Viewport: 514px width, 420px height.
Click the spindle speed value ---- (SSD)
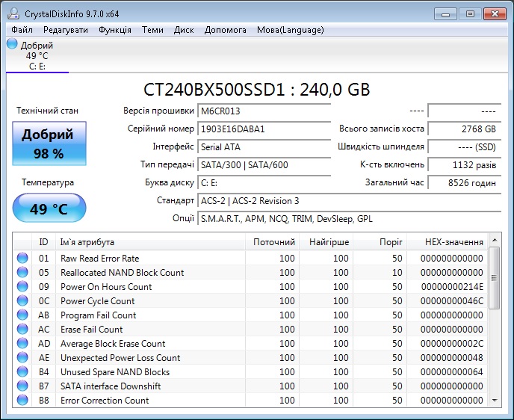[465, 147]
